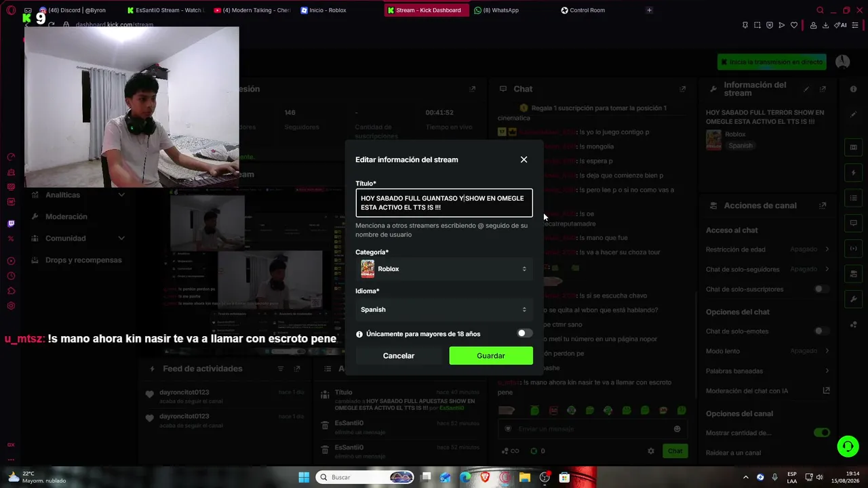This screenshot has width=868, height=488.
Task: Open Moderación del chat con IA link
Action: coord(826,391)
